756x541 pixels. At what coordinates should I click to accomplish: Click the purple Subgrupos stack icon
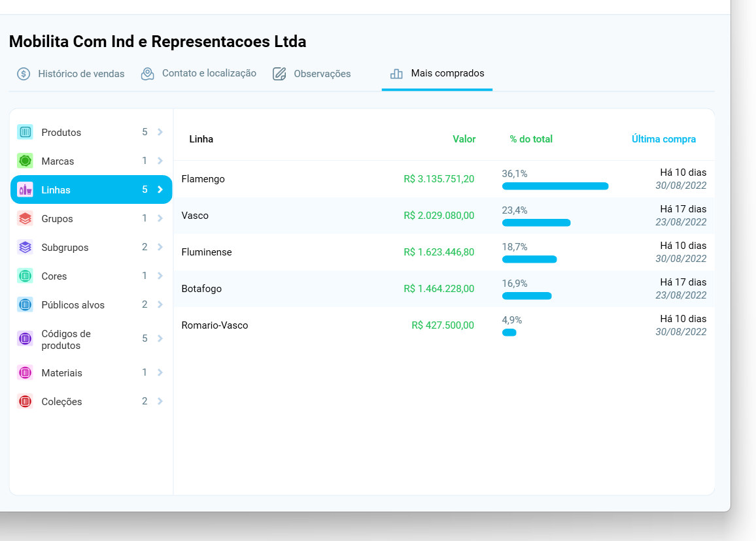25,247
